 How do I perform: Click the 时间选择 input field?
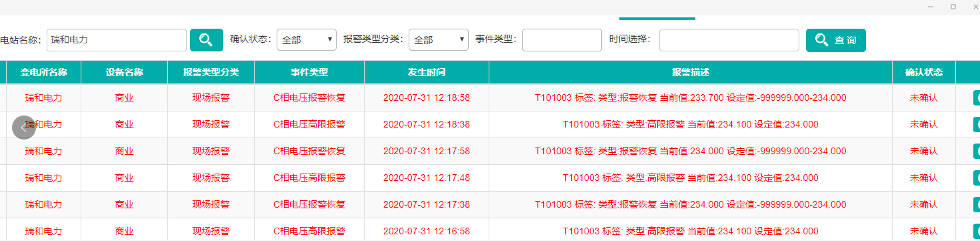(x=729, y=40)
